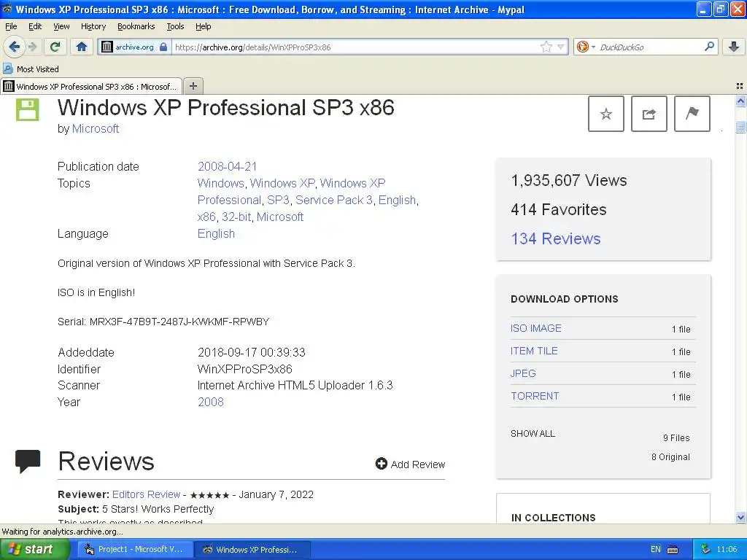Select the Windows XP Professional browser tab
747x560 pixels.
(x=91, y=86)
